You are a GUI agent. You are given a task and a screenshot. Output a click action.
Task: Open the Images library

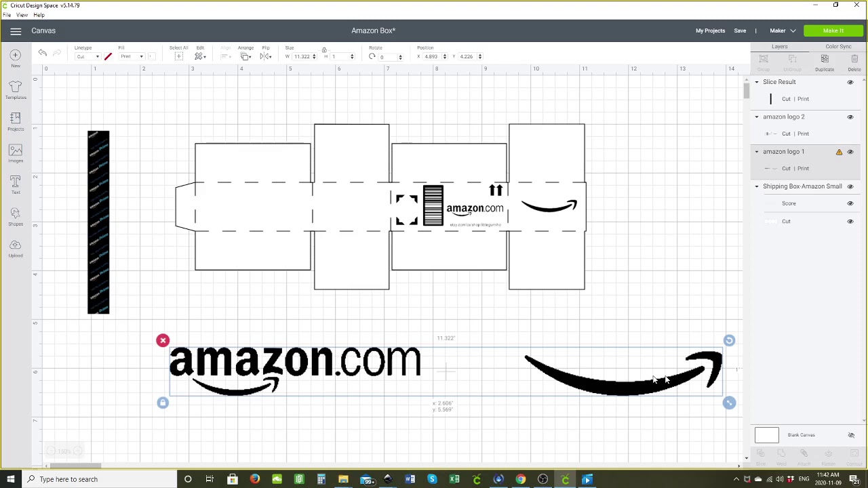click(x=16, y=153)
